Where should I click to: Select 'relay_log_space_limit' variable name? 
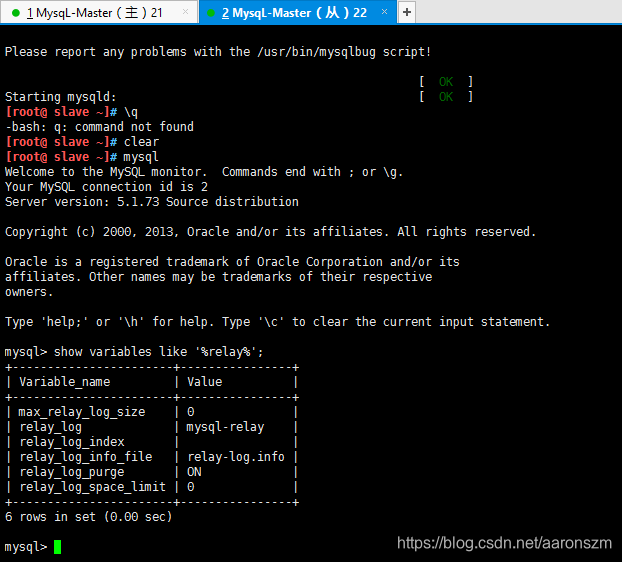(92, 487)
